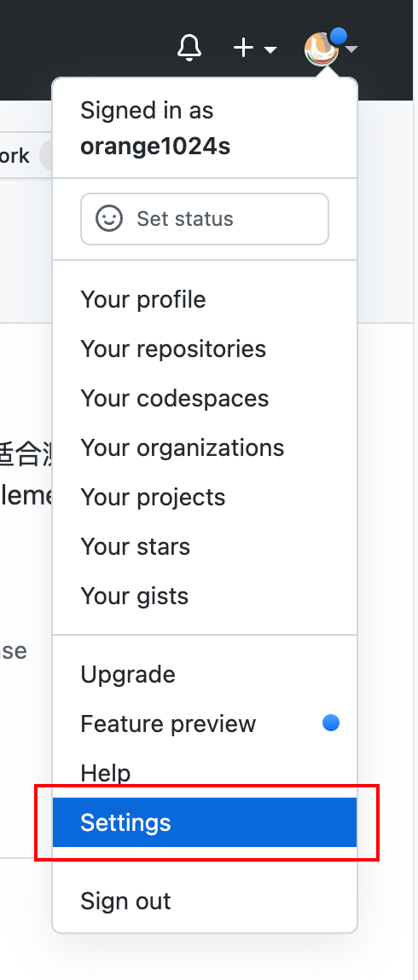Viewport: 418px width, 980px height.
Task: Open the Set status button
Action: click(x=205, y=219)
